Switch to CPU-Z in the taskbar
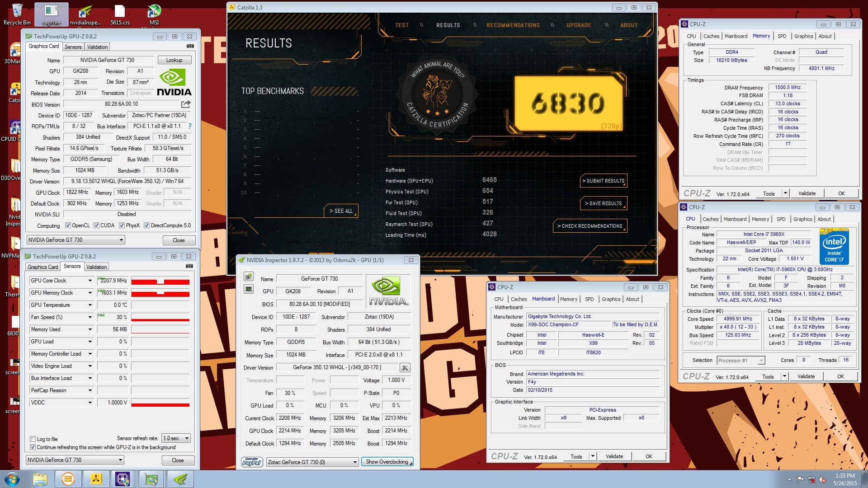This screenshot has height=488, width=868. [x=123, y=479]
